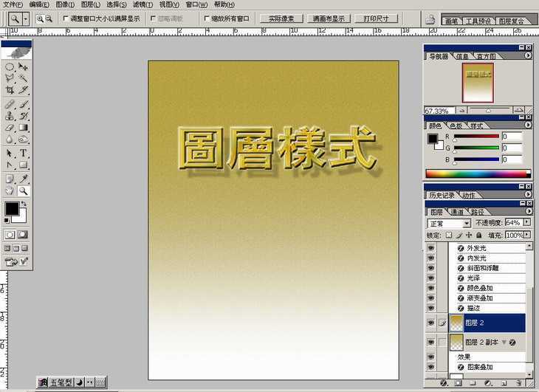
Task: Toggle visibility of 描边 effect
Action: pyautogui.click(x=430, y=308)
